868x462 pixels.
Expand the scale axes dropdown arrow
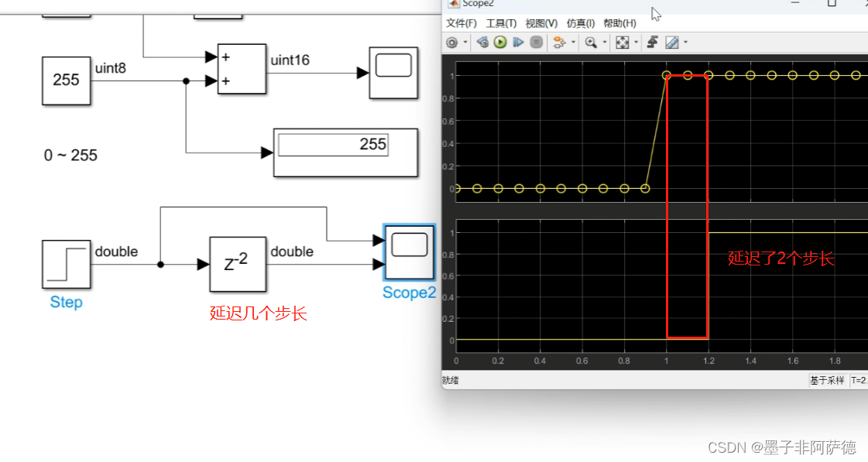pyautogui.click(x=636, y=43)
